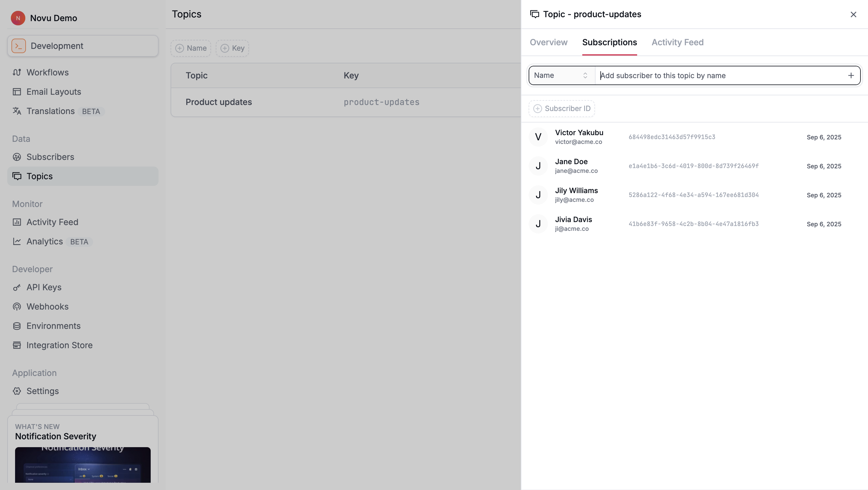Open application Settings
Screen dimensions: 868x490
tap(42, 391)
